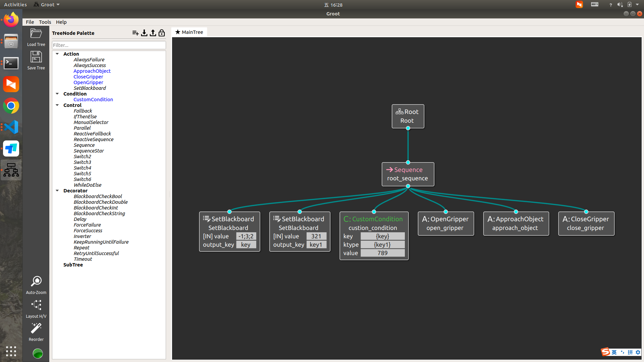The height and width of the screenshot is (362, 644).
Task: Select ApproachObject in the palette
Action: 92,71
